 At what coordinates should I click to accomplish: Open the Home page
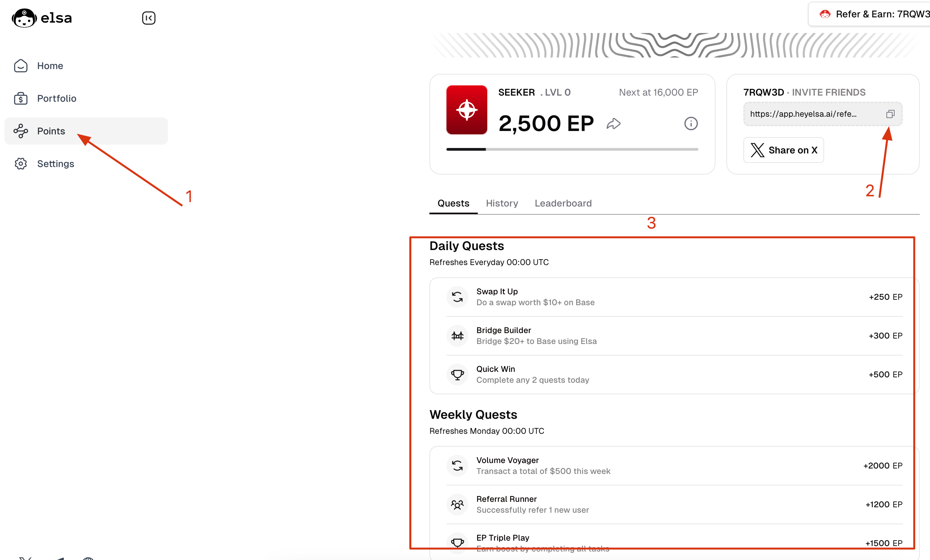(50, 66)
